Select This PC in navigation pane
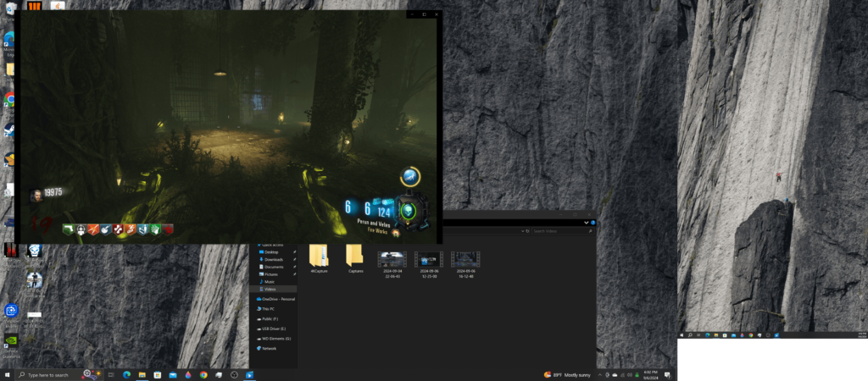This screenshot has height=381, width=868. 268,308
